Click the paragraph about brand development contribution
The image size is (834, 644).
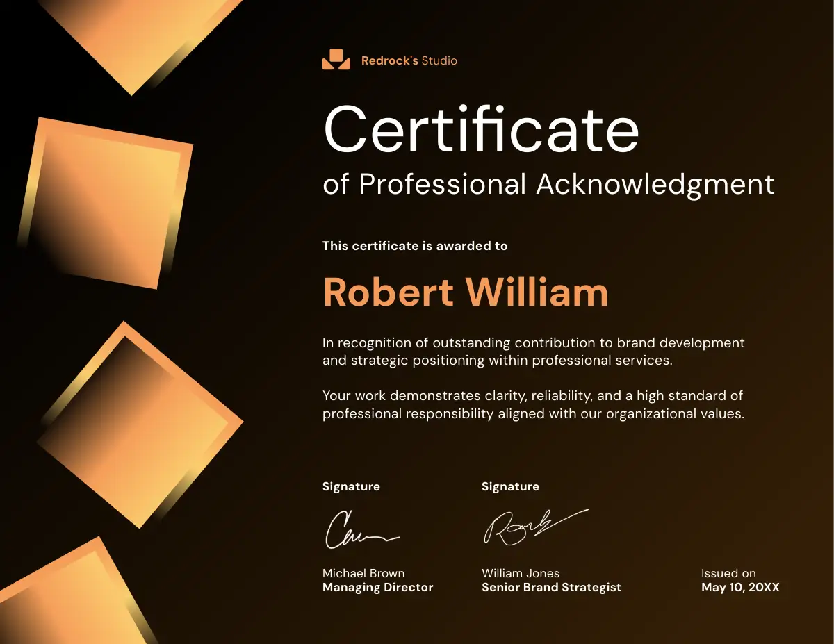coord(533,352)
